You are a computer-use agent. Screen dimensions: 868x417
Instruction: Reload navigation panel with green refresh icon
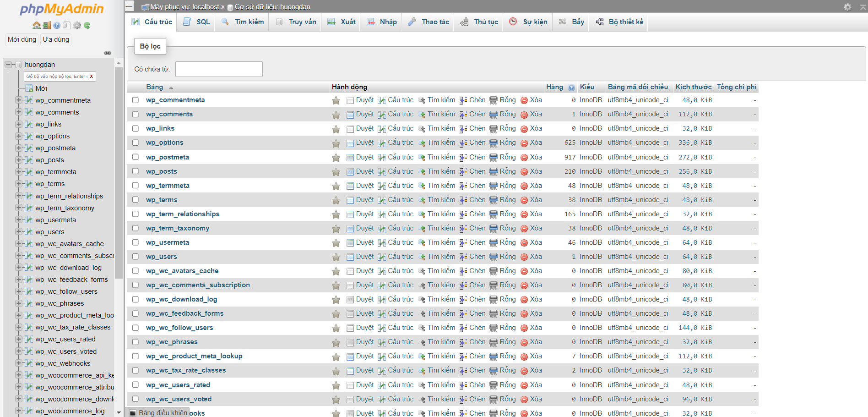click(x=87, y=25)
